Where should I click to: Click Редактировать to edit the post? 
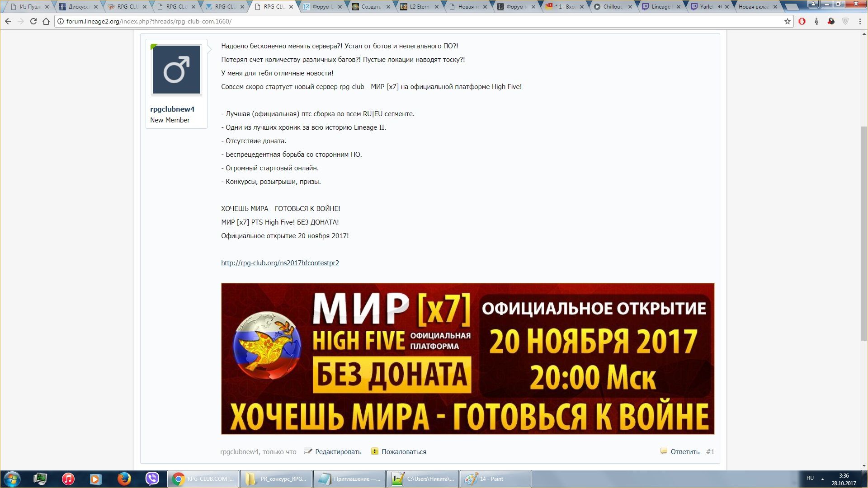pyautogui.click(x=338, y=452)
